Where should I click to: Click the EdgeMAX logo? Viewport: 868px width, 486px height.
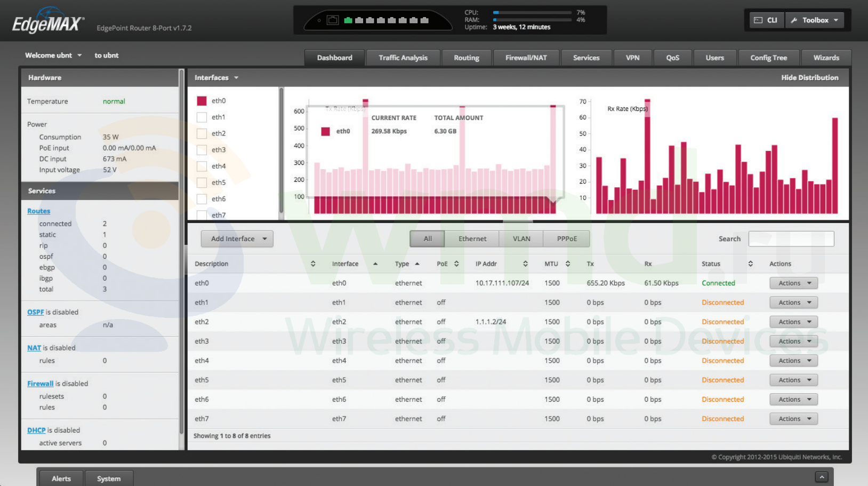48,21
